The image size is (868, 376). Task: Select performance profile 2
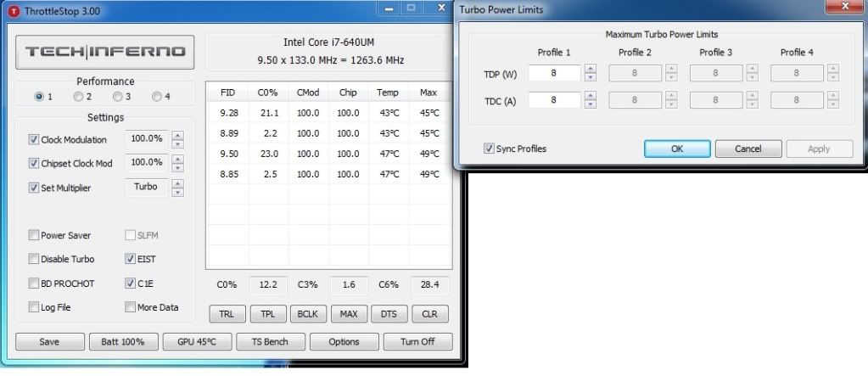point(78,97)
